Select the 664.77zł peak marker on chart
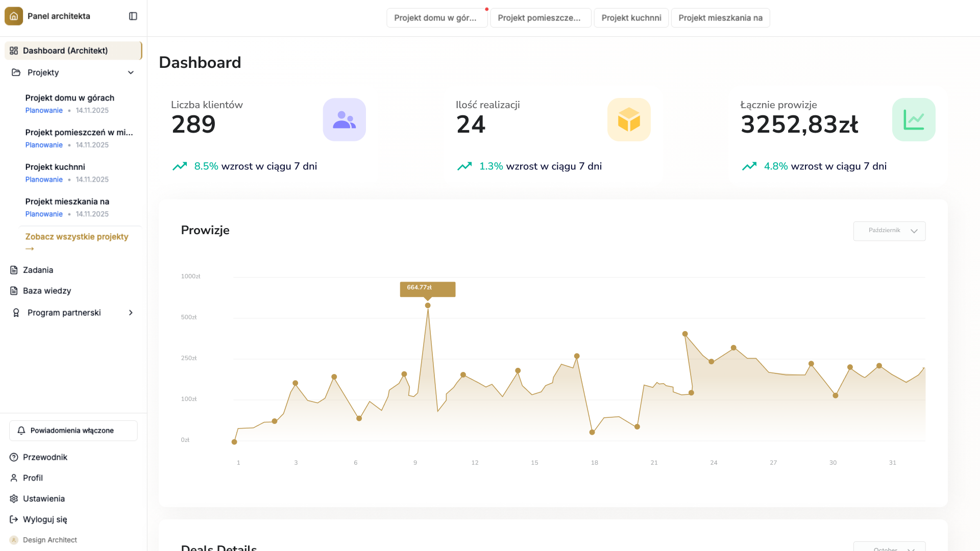 (428, 305)
